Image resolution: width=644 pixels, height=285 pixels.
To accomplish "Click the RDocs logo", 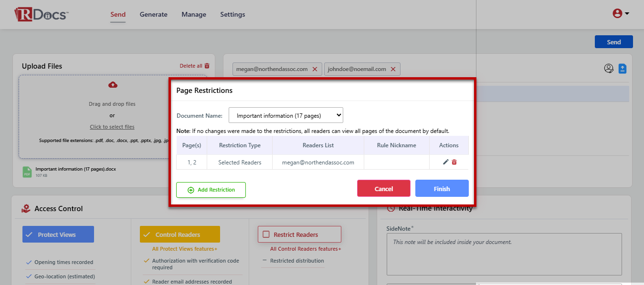I will (42, 14).
